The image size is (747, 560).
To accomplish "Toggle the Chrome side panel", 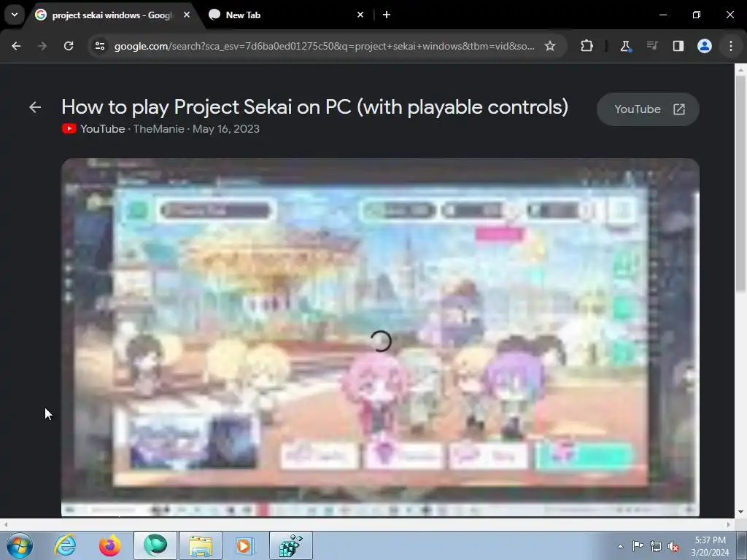I will pyautogui.click(x=678, y=46).
